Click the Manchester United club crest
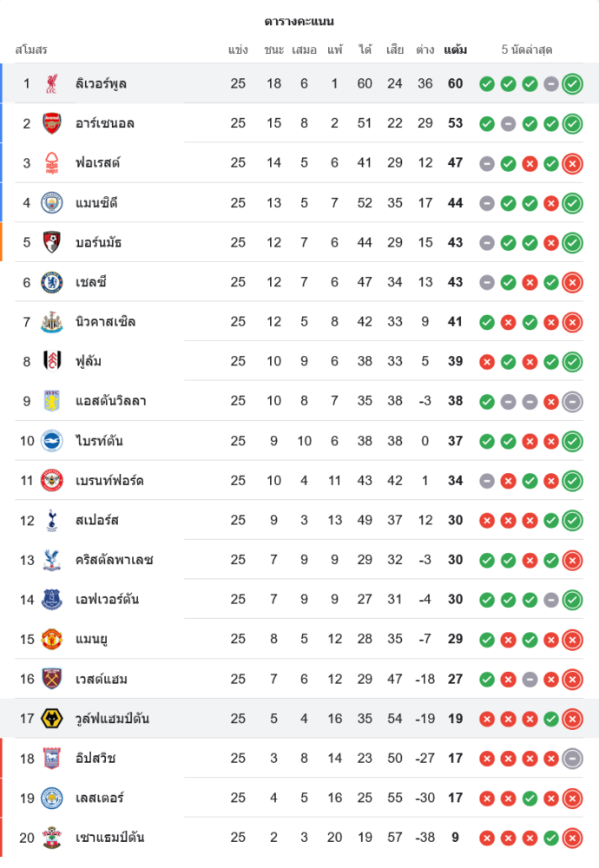Viewport: 599px width, 868px height. (x=52, y=639)
